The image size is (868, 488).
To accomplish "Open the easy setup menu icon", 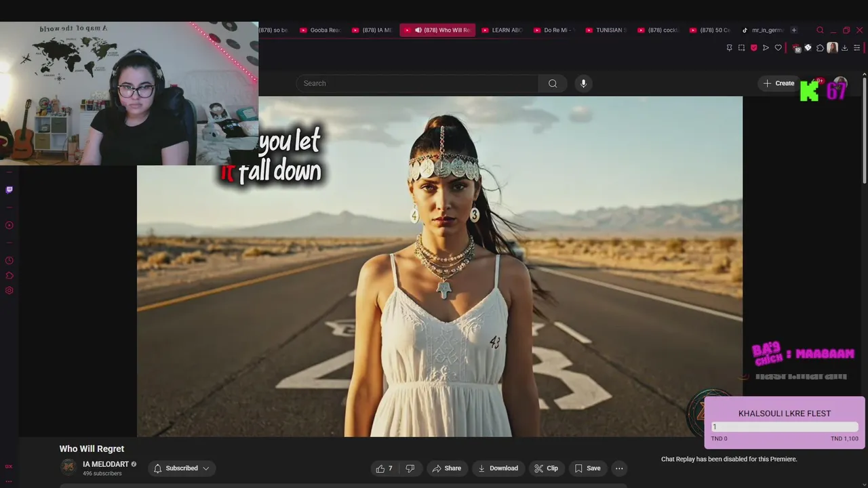I will [856, 47].
